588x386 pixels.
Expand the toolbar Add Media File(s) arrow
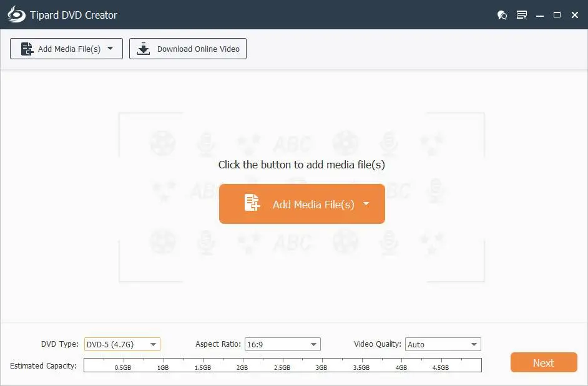pos(110,49)
